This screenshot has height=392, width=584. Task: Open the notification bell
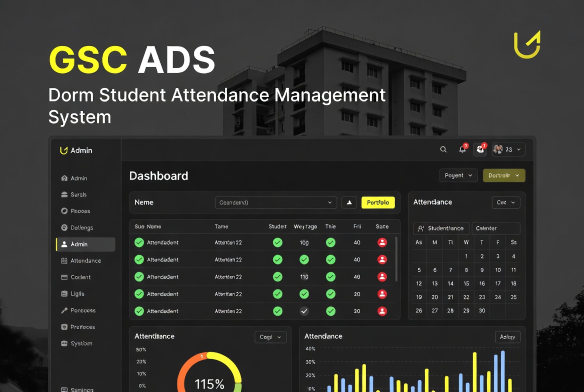(462, 149)
